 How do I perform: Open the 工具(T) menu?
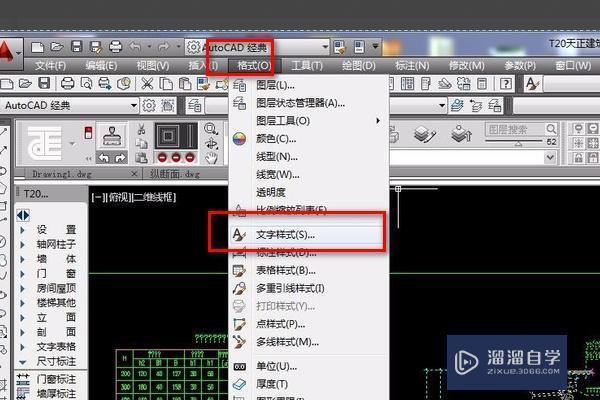(307, 66)
